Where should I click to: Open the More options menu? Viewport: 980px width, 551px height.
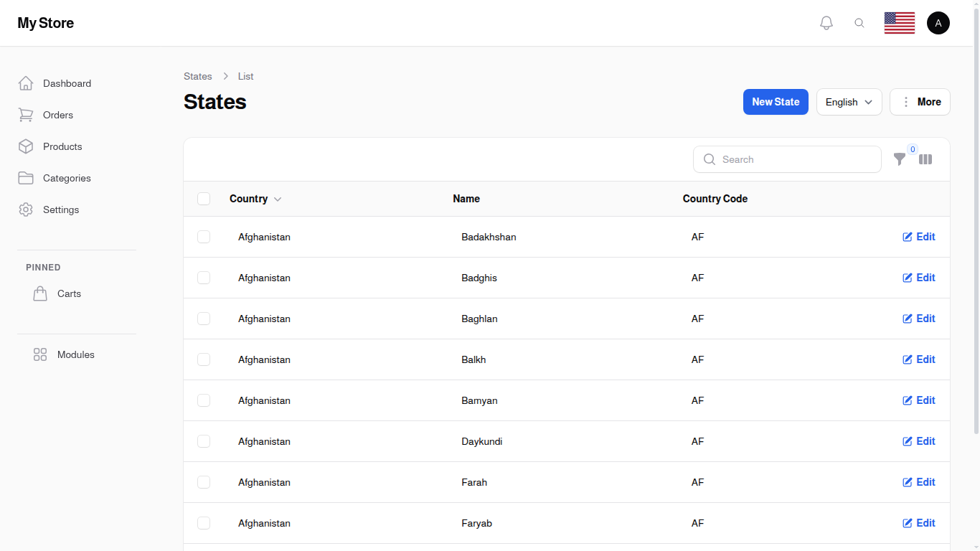[x=920, y=102]
